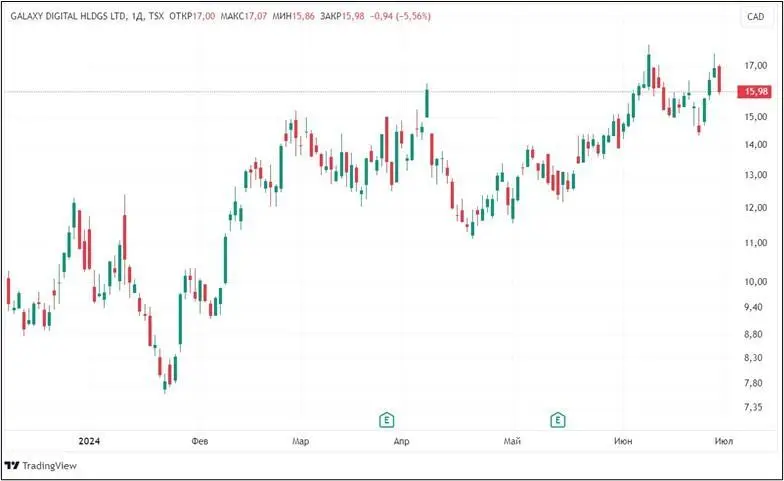
Task: Click the earnings E icon after Май
Action: [x=558, y=419]
